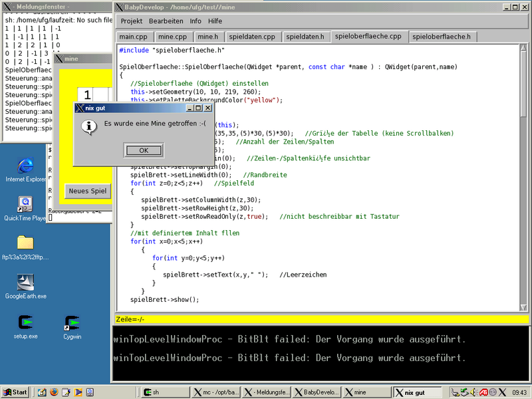Start a new game with Neues Spiel
This screenshot has height=399, width=532.
tap(88, 191)
